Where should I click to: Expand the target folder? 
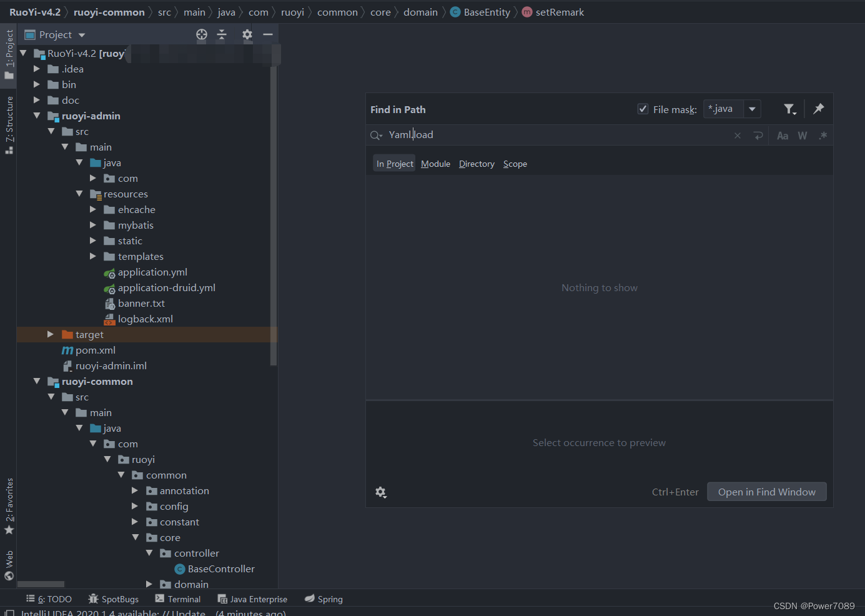51,335
